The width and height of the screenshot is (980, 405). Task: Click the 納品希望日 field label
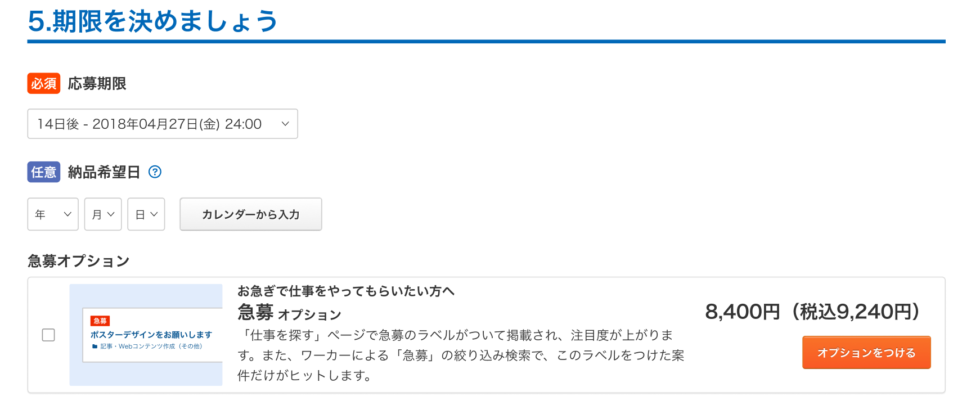pyautogui.click(x=104, y=172)
